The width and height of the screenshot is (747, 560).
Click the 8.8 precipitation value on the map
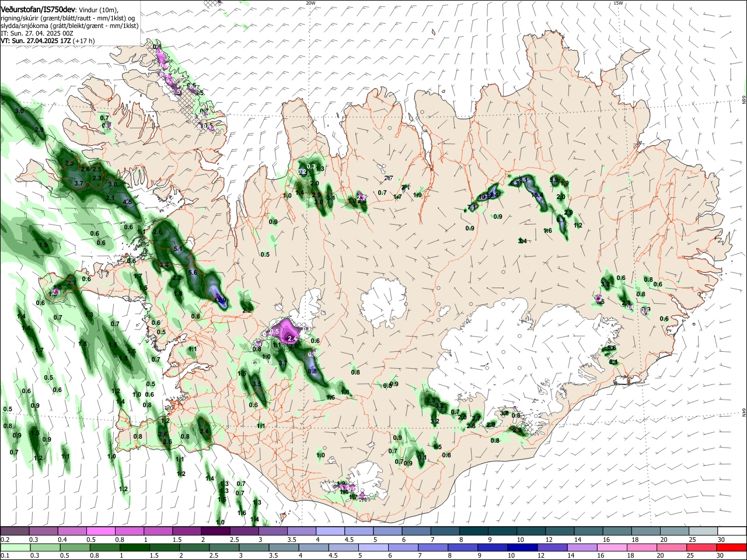coord(312,371)
